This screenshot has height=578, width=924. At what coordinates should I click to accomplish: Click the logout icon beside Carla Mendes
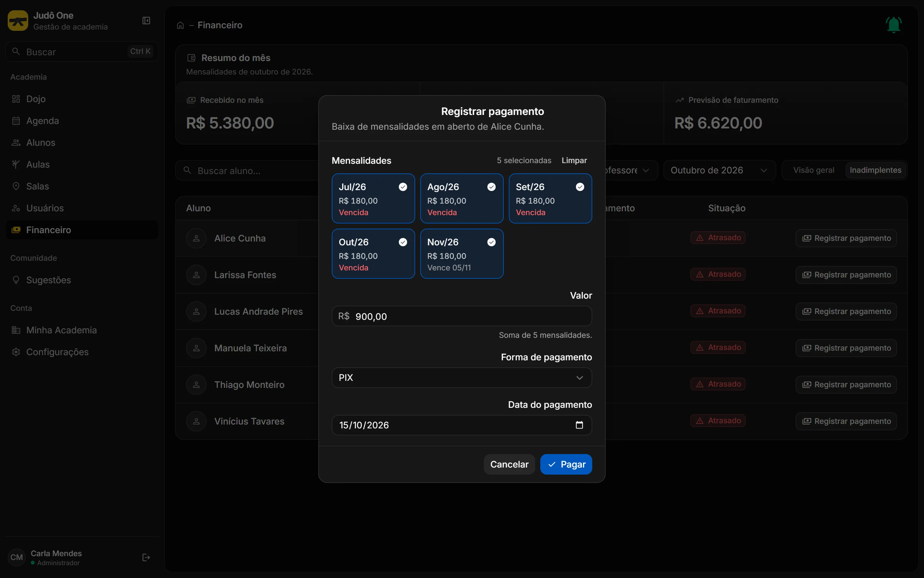click(x=146, y=557)
